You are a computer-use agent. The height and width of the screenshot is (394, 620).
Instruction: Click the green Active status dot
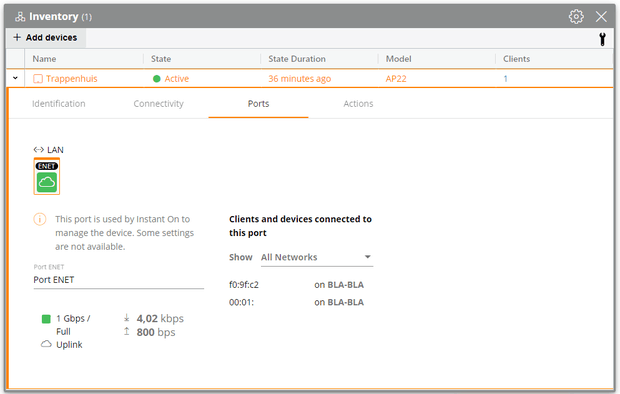157,79
